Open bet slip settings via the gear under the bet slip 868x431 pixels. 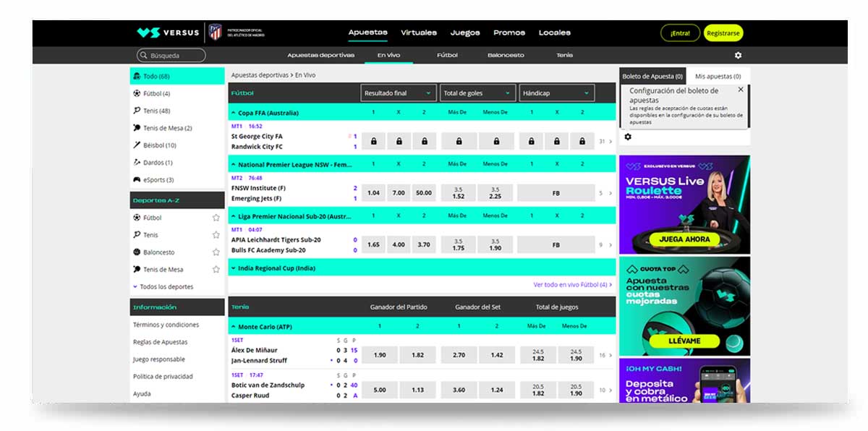pos(628,137)
